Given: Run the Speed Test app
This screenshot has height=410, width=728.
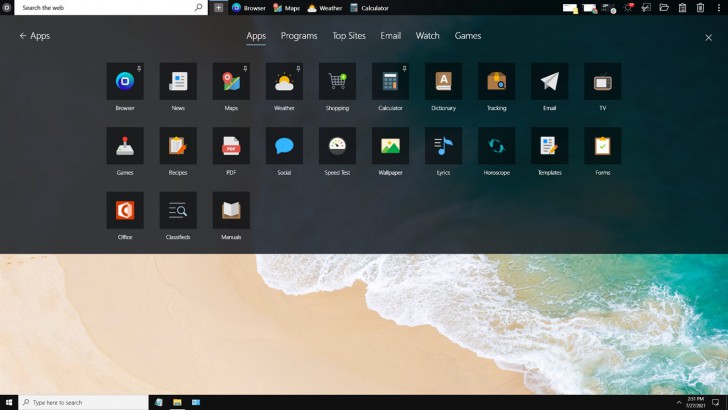Looking at the screenshot, I should pos(337,146).
